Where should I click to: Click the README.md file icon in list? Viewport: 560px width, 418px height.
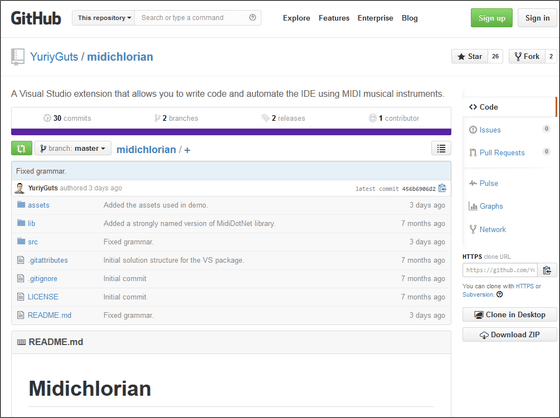click(x=21, y=315)
